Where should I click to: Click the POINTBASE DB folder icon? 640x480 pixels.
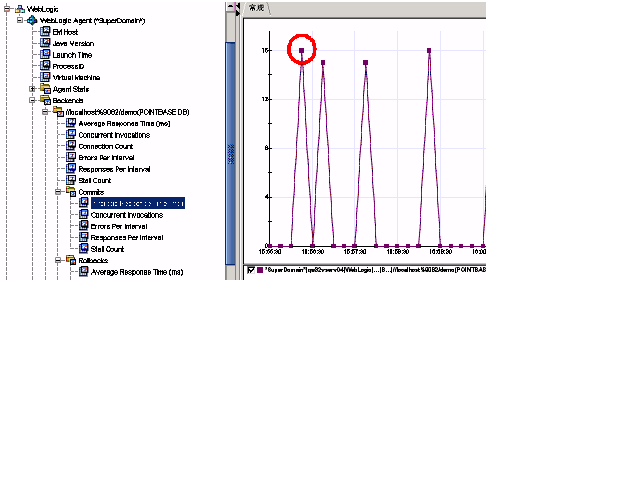58,111
